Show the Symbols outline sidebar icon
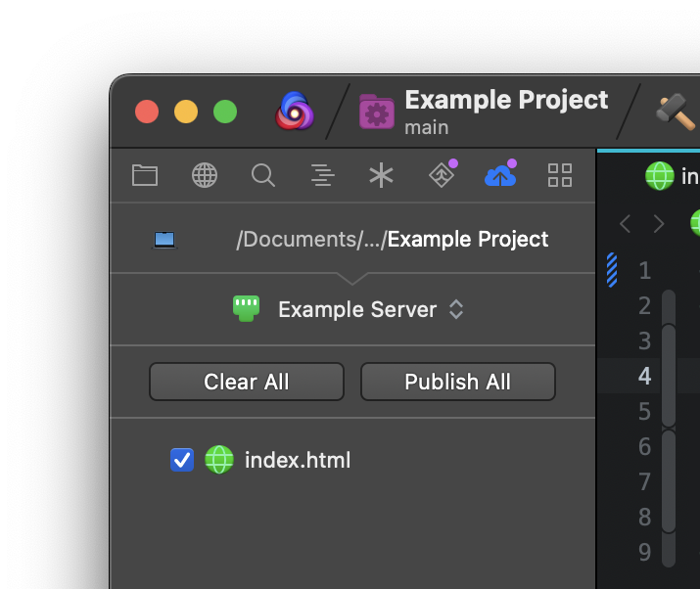700x589 pixels. [322, 175]
